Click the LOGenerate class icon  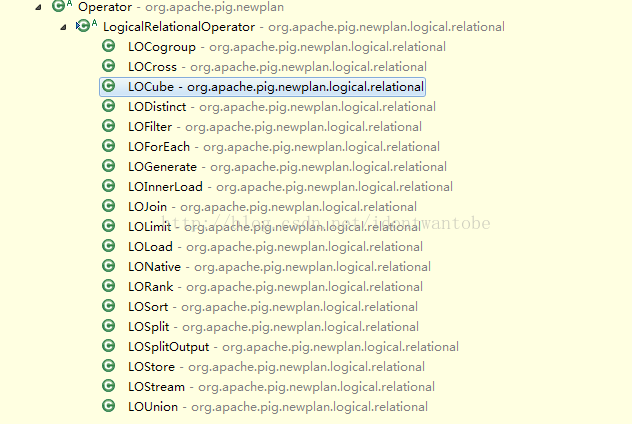pyautogui.click(x=108, y=166)
